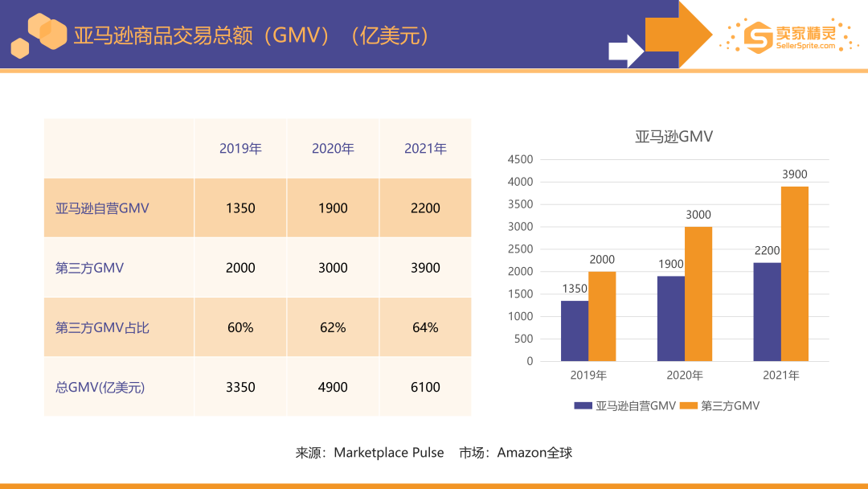Click the 亚马逊GMV chart title

click(674, 137)
